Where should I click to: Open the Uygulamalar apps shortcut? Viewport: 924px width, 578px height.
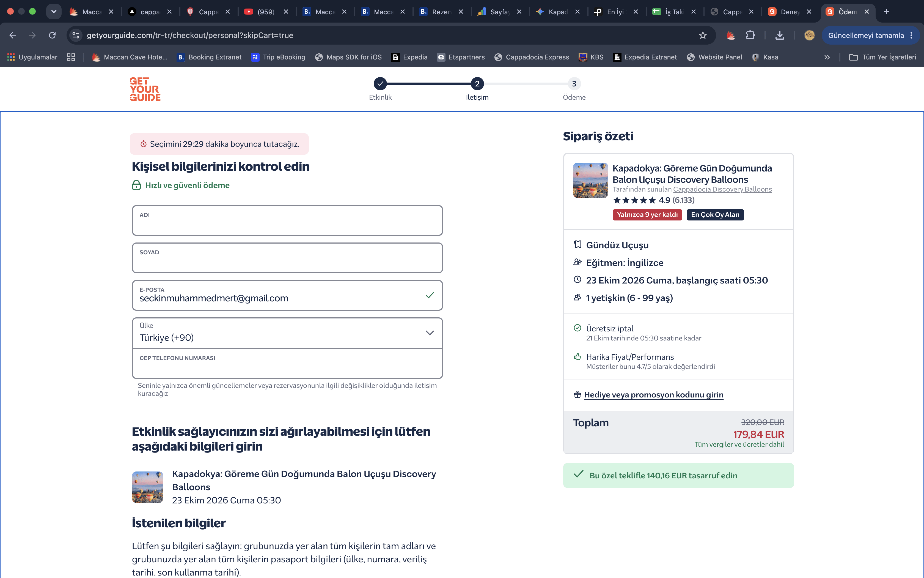coord(32,57)
